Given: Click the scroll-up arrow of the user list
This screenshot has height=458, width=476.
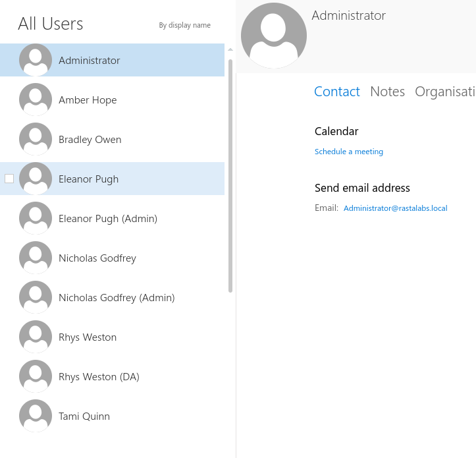Looking at the screenshot, I should [230, 49].
